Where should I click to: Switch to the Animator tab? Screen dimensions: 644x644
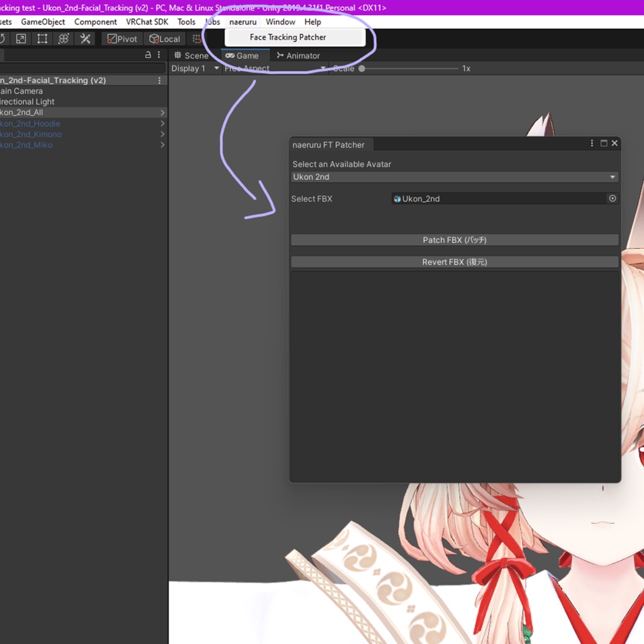pyautogui.click(x=298, y=55)
